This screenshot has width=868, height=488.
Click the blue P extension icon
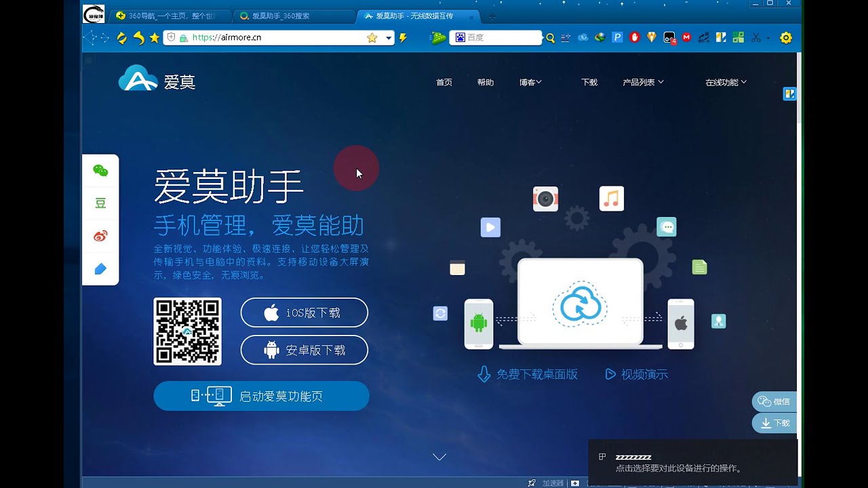[618, 38]
